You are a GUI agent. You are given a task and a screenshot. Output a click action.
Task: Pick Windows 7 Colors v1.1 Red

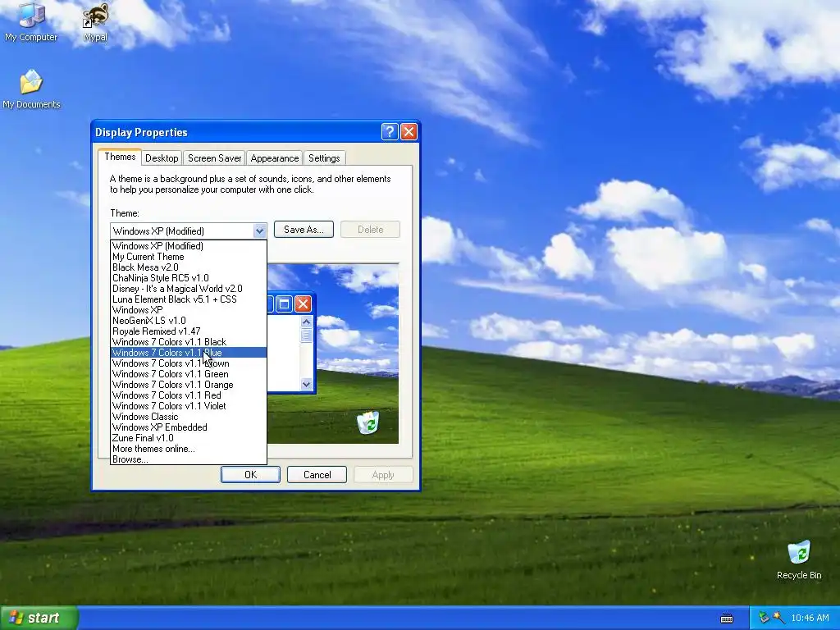(x=188, y=395)
